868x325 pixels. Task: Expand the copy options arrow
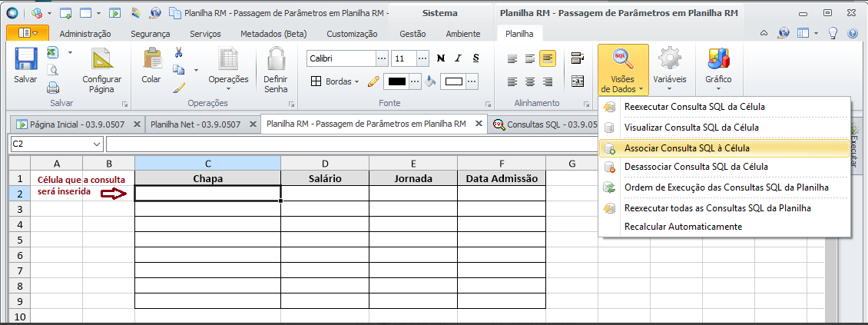pos(196,71)
